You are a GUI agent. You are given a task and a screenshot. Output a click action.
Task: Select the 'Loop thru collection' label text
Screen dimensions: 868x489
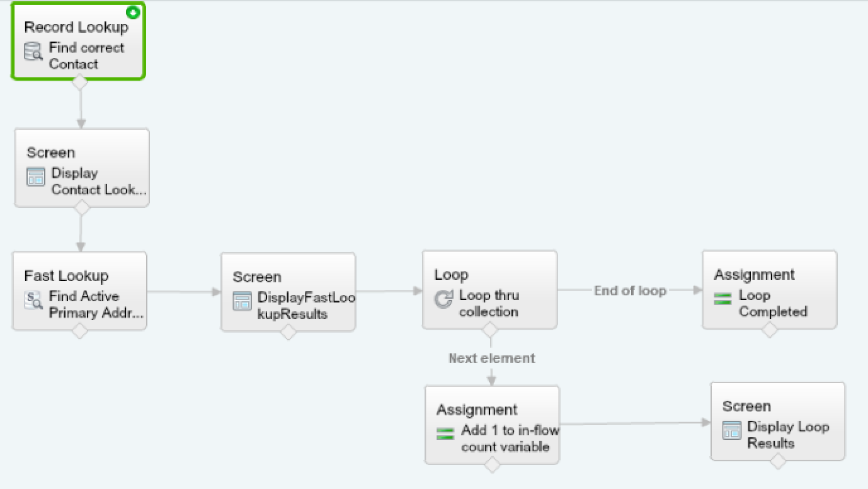[x=489, y=304]
